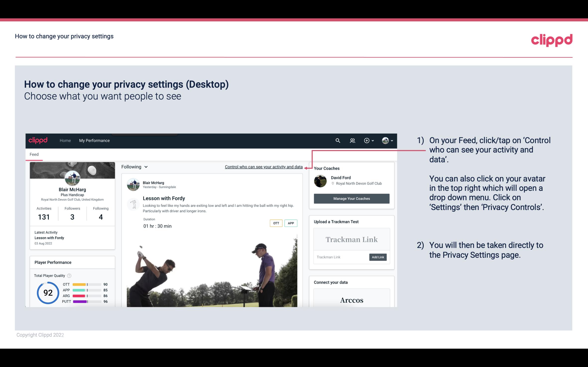Screen dimensions: 588x367
Task: Click the people/followers icon
Action: (x=352, y=140)
